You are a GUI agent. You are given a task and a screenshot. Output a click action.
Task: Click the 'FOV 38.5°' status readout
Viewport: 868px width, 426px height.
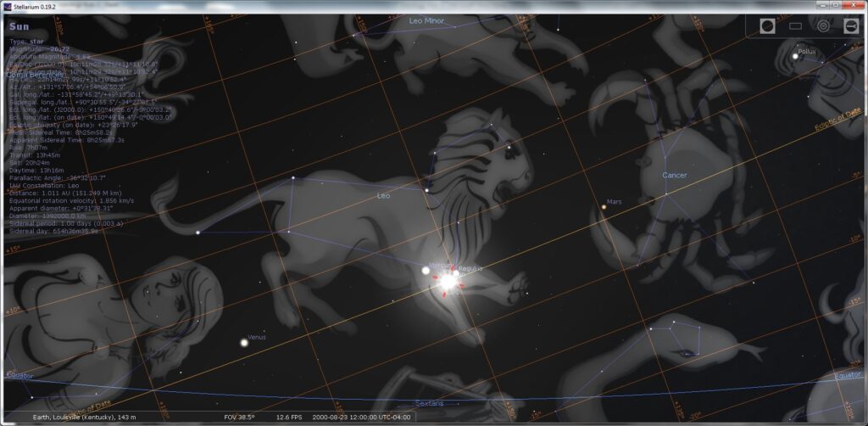point(239,417)
